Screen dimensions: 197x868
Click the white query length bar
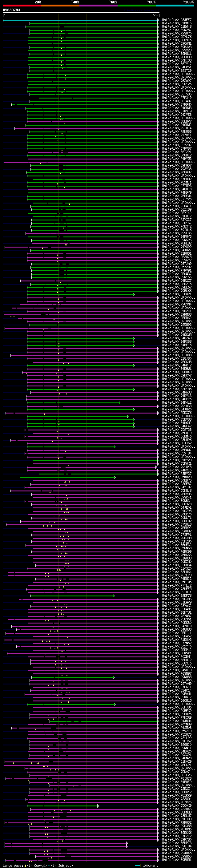[81, 13]
